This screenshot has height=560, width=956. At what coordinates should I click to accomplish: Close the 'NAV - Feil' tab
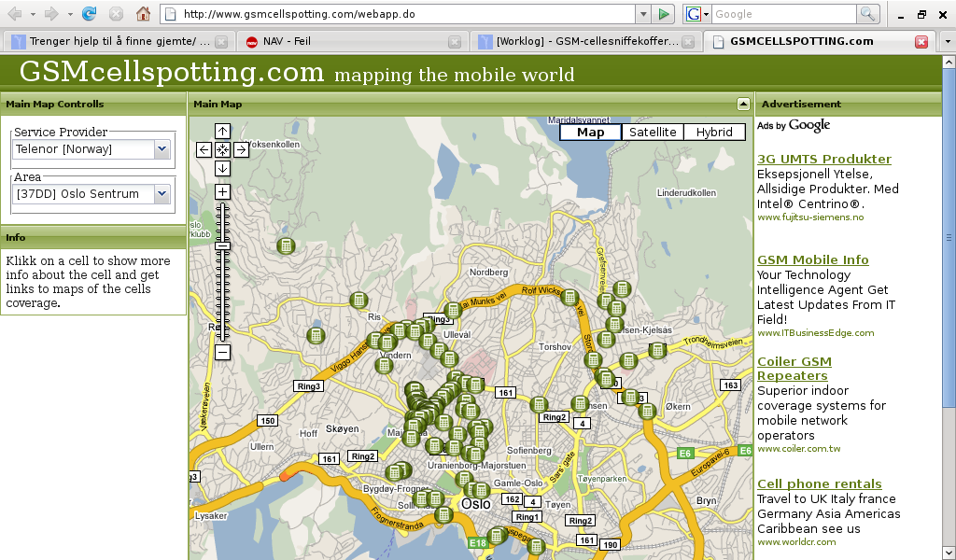click(x=455, y=41)
